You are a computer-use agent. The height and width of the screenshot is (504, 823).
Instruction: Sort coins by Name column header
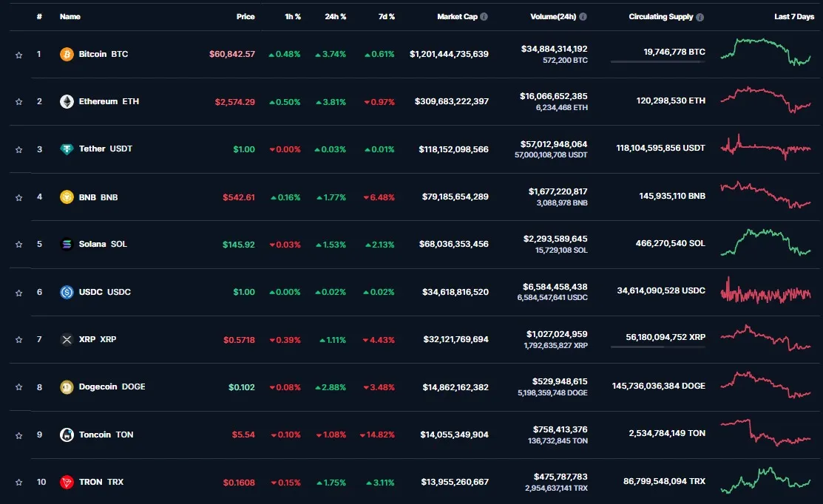[x=70, y=16]
